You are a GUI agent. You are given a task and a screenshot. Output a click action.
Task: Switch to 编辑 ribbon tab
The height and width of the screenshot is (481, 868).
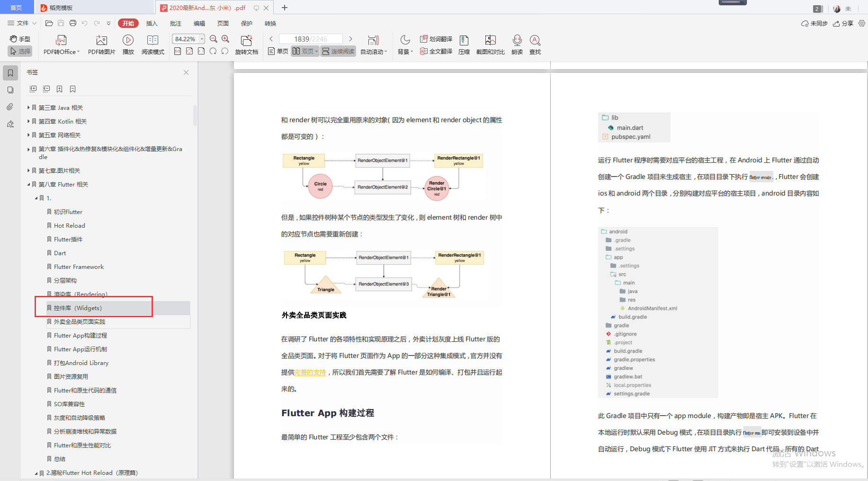click(x=199, y=23)
